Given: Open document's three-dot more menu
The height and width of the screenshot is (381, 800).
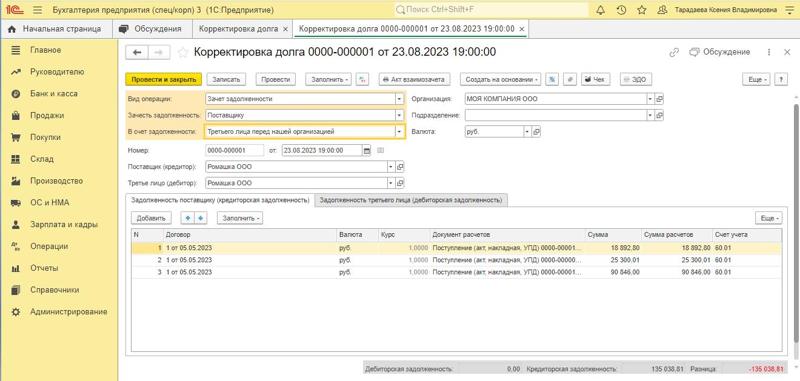Looking at the screenshot, I should [769, 52].
